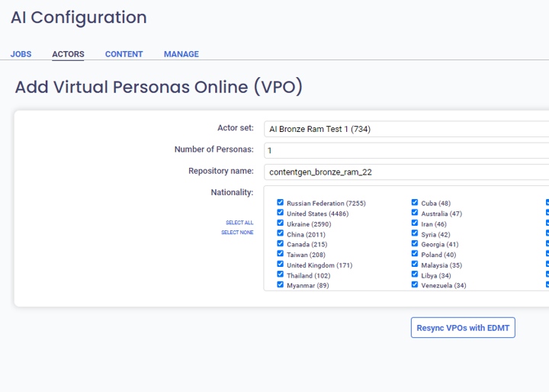The height and width of the screenshot is (392, 549).
Task: Uncheck the Venezuela checkbox
Action: pyautogui.click(x=415, y=285)
